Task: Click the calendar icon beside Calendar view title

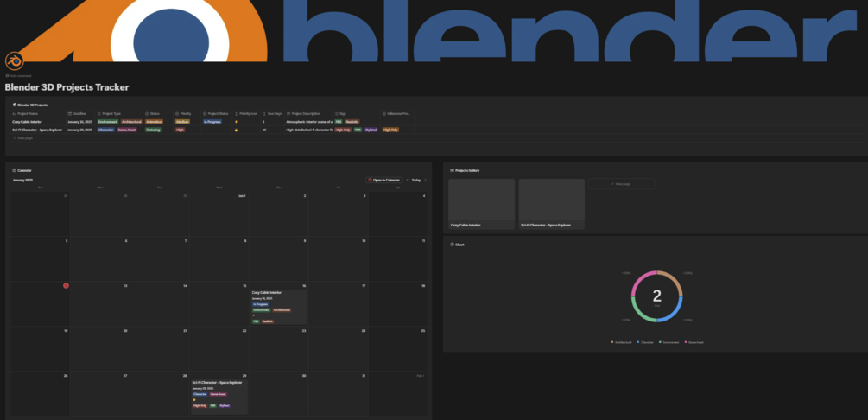Action: pos(15,170)
